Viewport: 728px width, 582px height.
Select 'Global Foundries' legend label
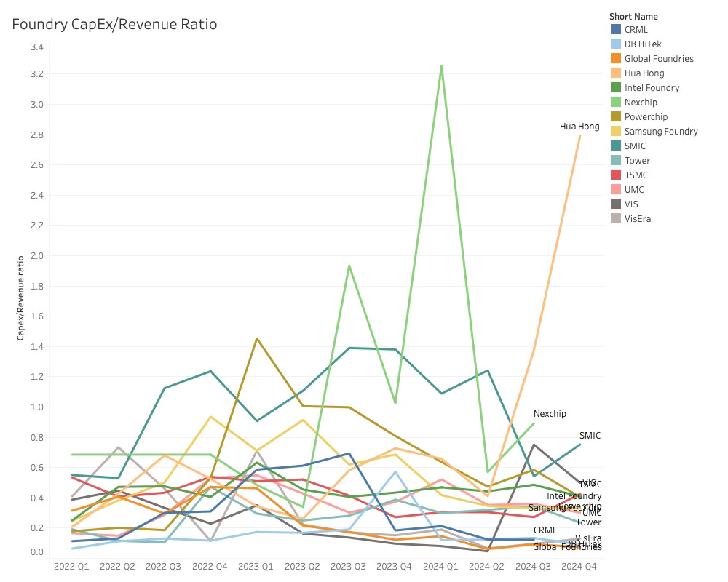(659, 58)
